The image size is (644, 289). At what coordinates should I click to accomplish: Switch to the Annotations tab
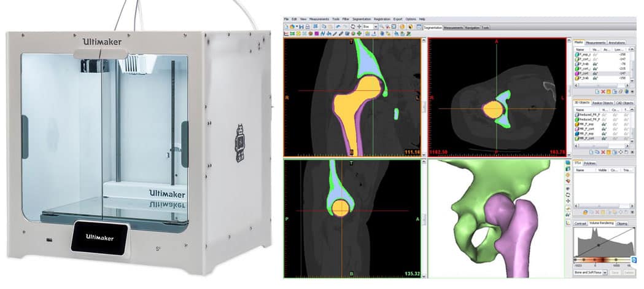pyautogui.click(x=616, y=43)
